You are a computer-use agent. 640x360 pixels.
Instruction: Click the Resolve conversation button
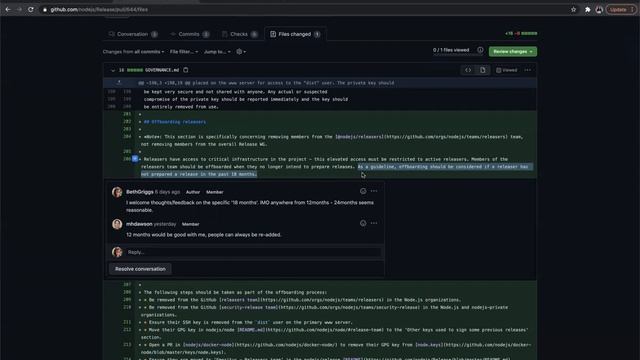click(140, 269)
